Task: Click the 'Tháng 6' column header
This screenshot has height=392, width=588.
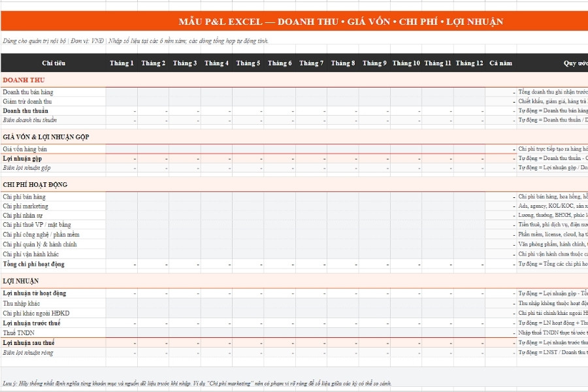Action: pyautogui.click(x=280, y=63)
